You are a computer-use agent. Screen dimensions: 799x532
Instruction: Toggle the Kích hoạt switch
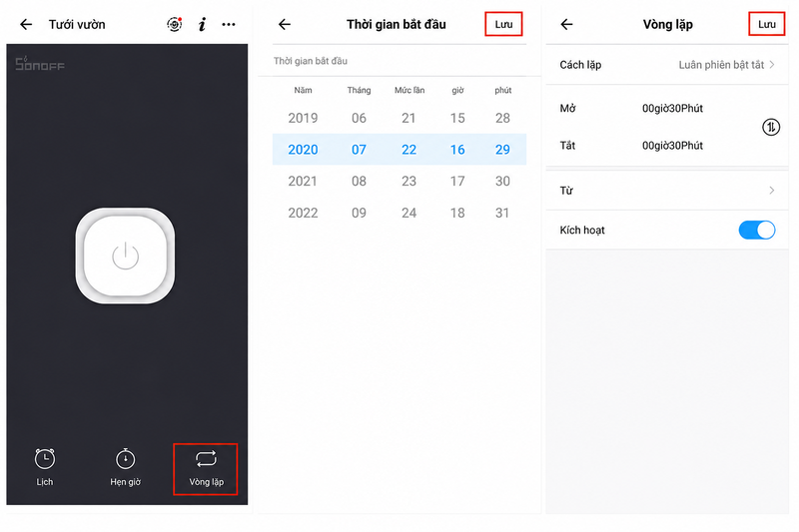[x=757, y=231]
